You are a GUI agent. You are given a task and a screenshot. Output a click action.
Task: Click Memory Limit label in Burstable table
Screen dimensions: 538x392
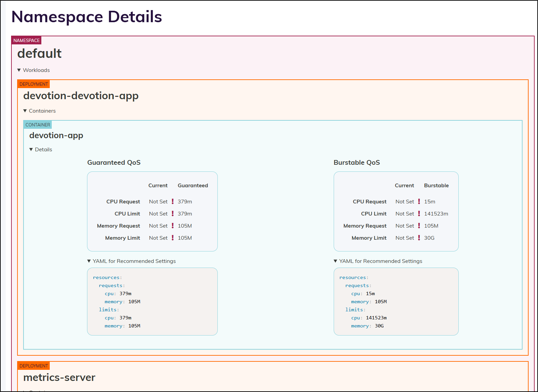tap(369, 238)
